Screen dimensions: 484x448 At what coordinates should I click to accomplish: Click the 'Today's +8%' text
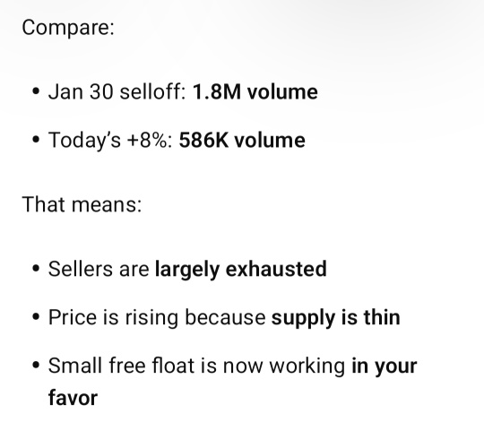click(108, 140)
